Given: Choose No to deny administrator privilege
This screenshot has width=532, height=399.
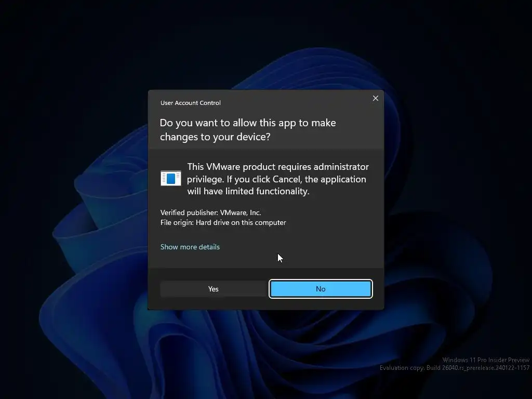Looking at the screenshot, I should [x=321, y=289].
